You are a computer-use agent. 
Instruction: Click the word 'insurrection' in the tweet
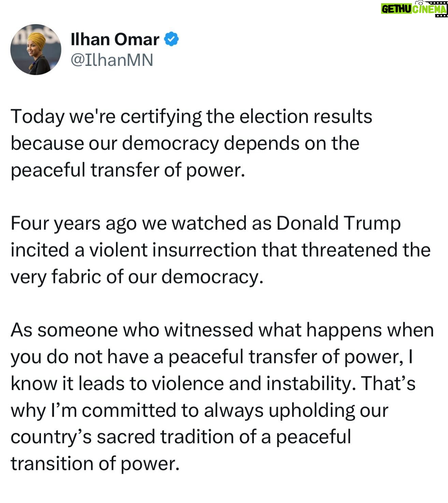click(204, 250)
